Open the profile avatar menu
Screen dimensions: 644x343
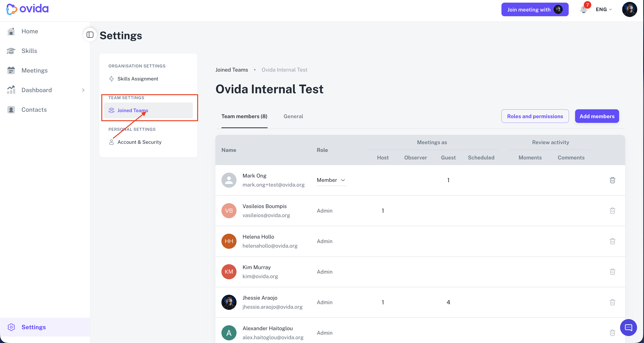click(x=630, y=9)
